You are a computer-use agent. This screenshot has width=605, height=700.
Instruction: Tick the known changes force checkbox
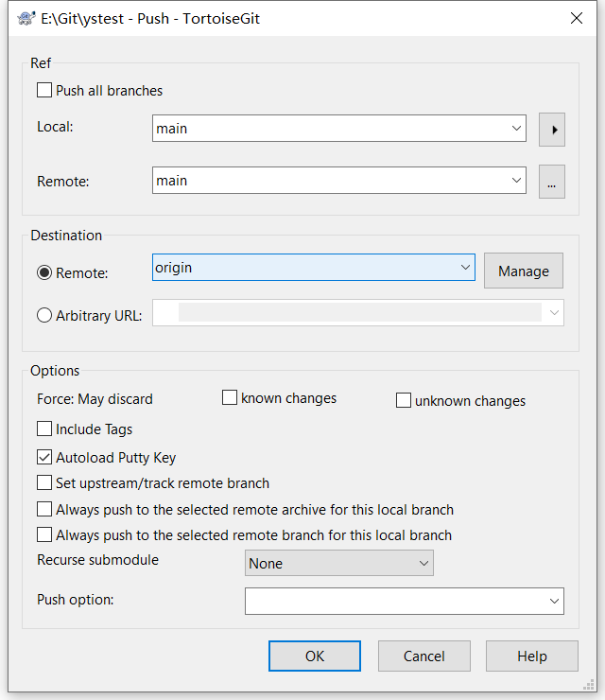click(x=230, y=397)
